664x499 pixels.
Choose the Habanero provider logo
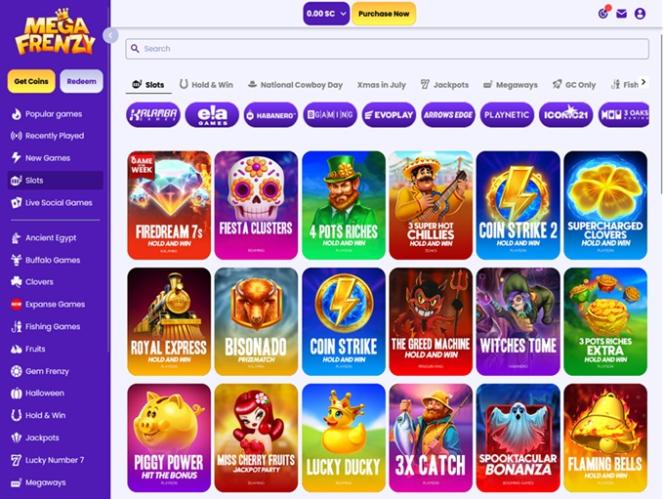coord(271,115)
